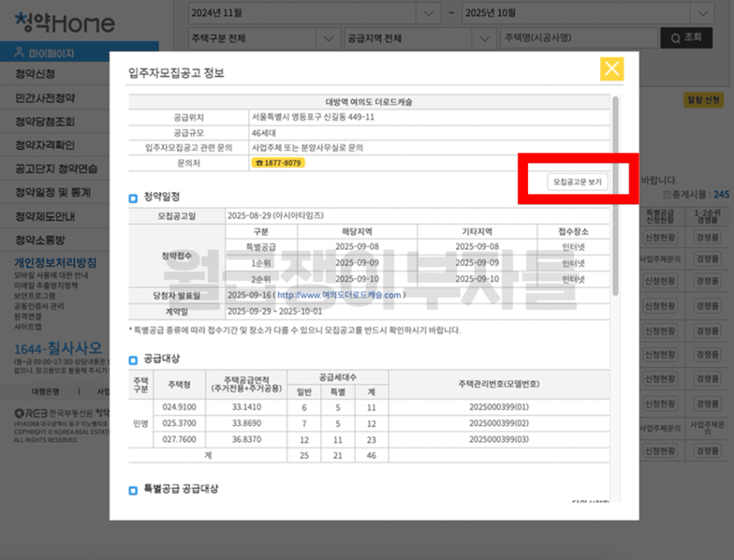Viewport: 734px width, 560px height.
Task: Open 청약일정 및 통계 menu item
Action: click(x=53, y=192)
